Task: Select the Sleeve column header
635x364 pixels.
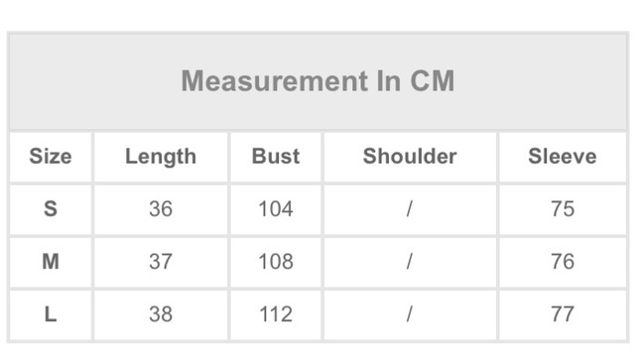Action: tap(563, 157)
